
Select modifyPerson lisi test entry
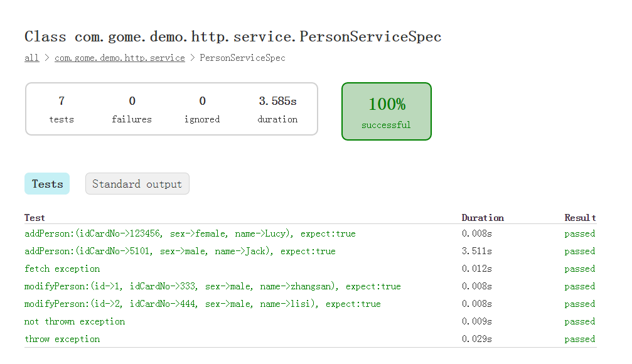pos(202,304)
